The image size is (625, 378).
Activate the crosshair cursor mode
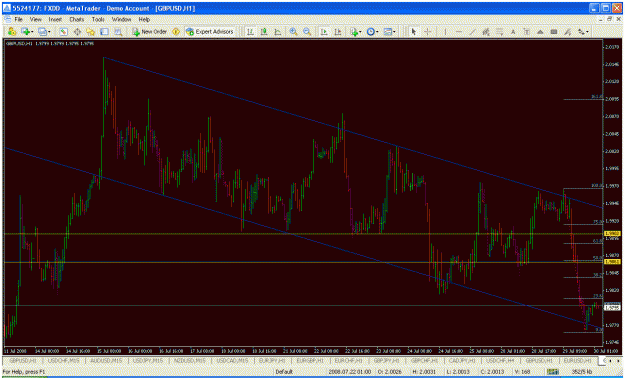(x=428, y=32)
